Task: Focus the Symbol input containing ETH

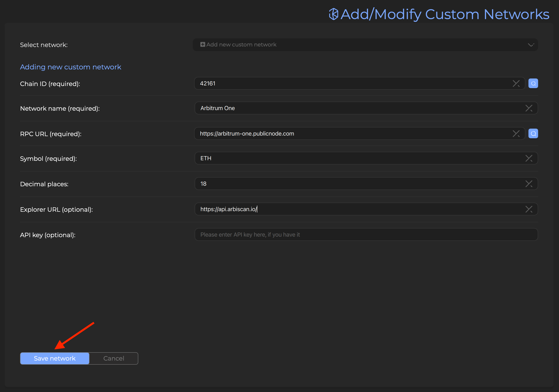Action: tap(341, 158)
